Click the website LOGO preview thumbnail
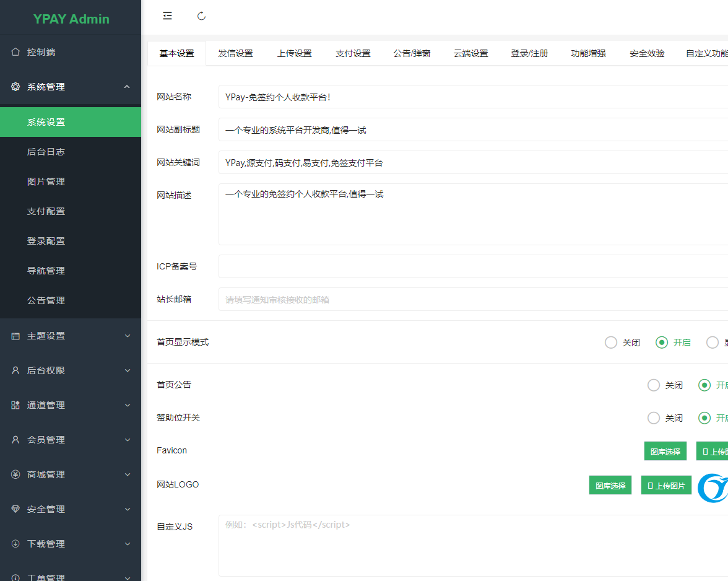 click(713, 487)
